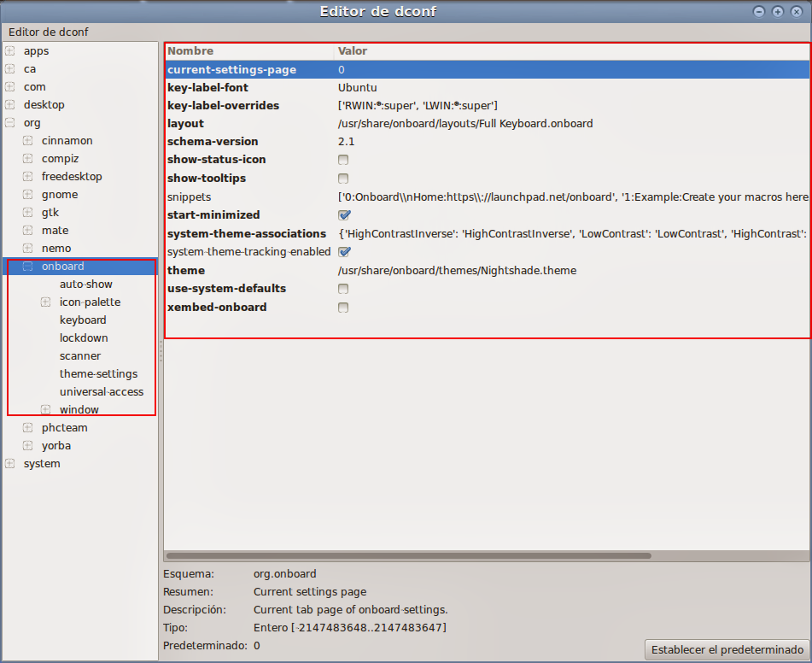Select the key-label-overrides row
Image resolution: width=812 pixels, height=663 pixels.
pos(488,106)
